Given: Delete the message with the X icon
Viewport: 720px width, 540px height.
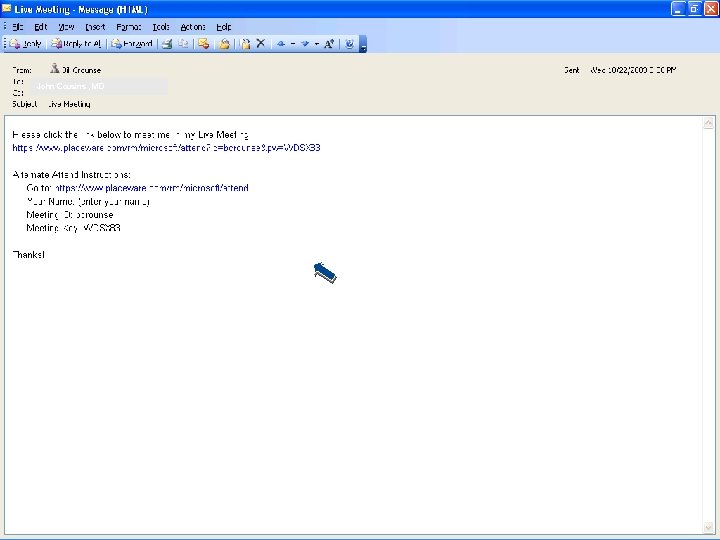Looking at the screenshot, I should click(261, 43).
